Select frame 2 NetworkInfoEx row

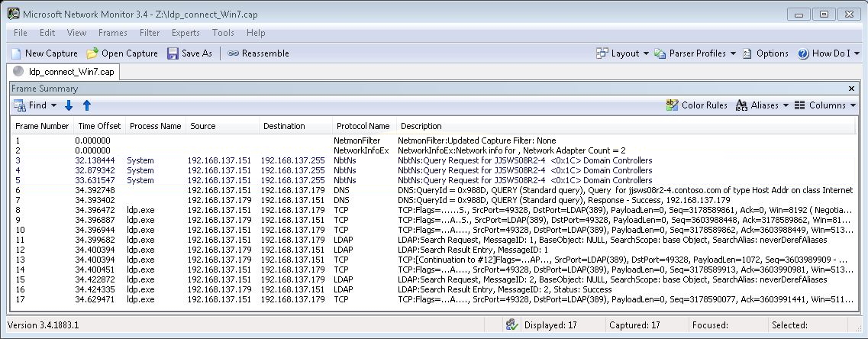(434, 150)
